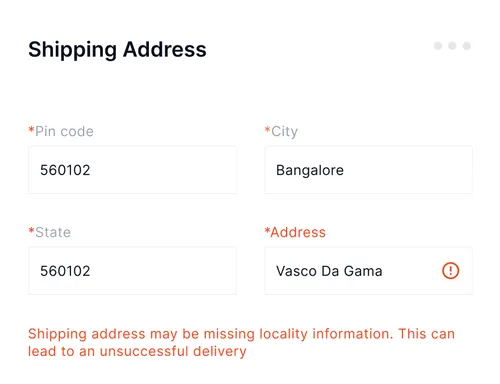Click the missing locality warning message
This screenshot has width=500, height=384.
coord(241,343)
